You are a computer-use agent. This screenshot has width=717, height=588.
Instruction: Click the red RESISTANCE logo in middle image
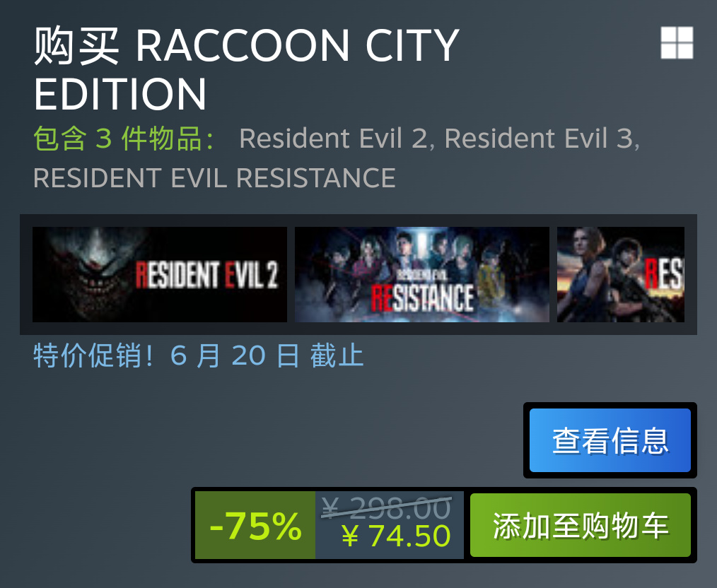coord(422,297)
